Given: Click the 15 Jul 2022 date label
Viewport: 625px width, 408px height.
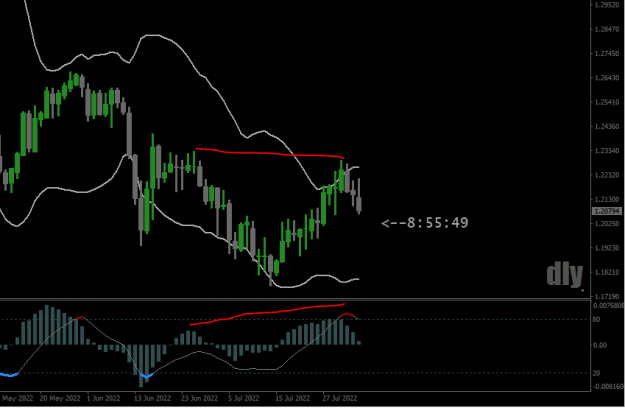Looking at the screenshot, I should 293,398.
